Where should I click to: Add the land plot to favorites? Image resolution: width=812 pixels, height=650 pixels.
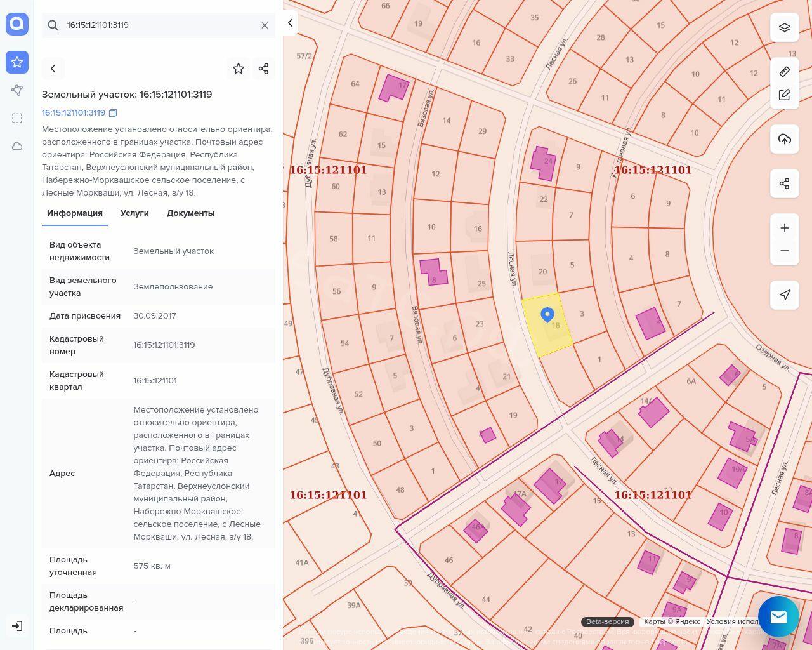(239, 69)
